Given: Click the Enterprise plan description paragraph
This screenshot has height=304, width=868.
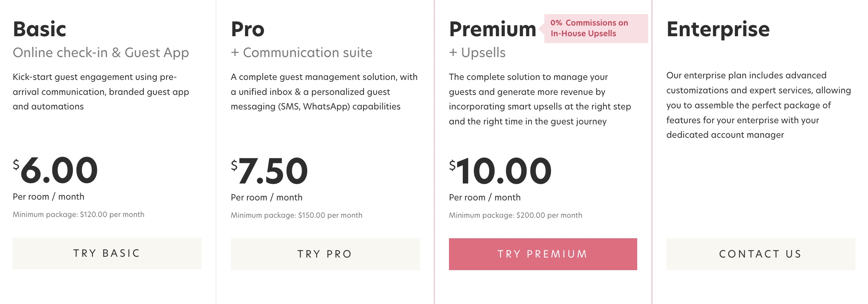Looking at the screenshot, I should click(759, 105).
